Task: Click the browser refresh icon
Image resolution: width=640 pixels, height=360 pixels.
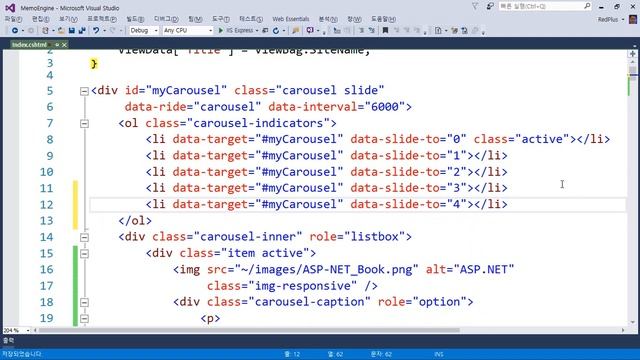Action: coord(276,31)
